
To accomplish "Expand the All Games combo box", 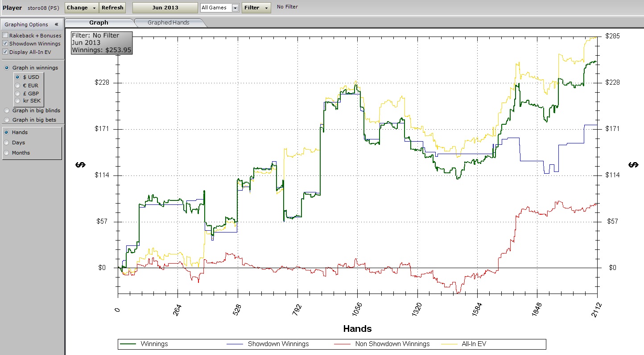I will tap(235, 8).
